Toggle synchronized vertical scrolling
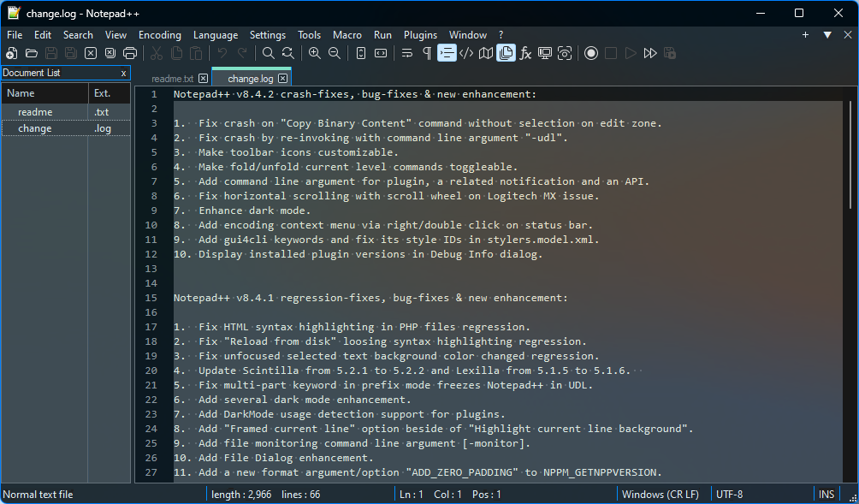 360,53
